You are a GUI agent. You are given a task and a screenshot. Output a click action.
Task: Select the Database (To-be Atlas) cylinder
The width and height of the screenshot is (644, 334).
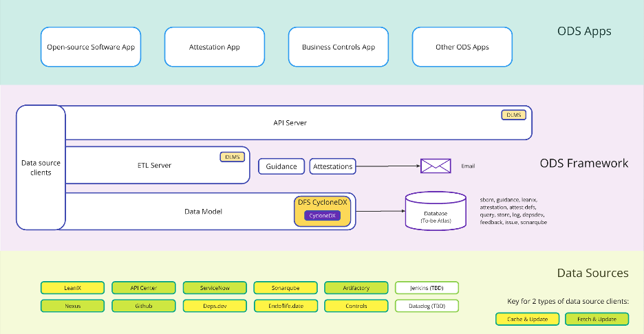(436, 211)
